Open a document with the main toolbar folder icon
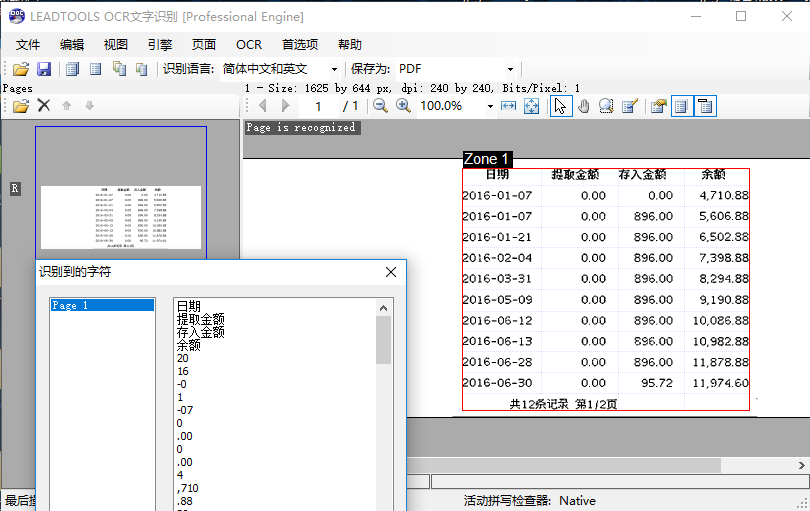Viewport: 810px width, 511px height. (x=21, y=69)
